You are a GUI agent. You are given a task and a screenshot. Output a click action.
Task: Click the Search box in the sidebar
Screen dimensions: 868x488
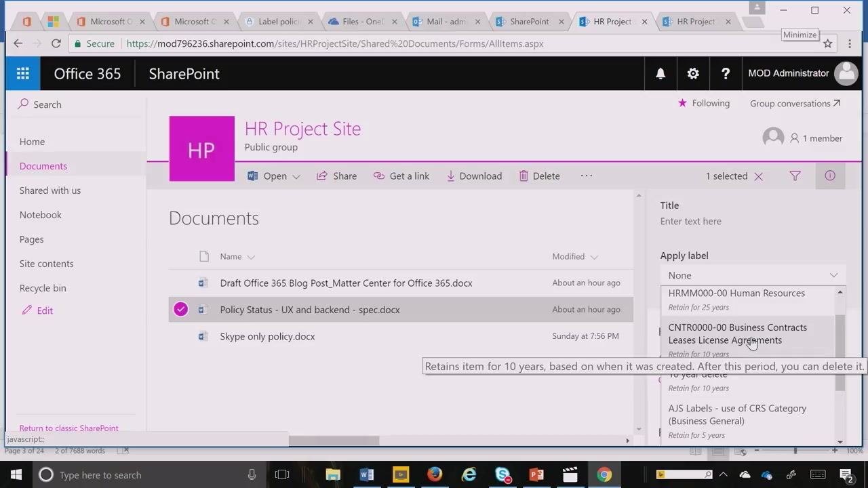(x=76, y=104)
